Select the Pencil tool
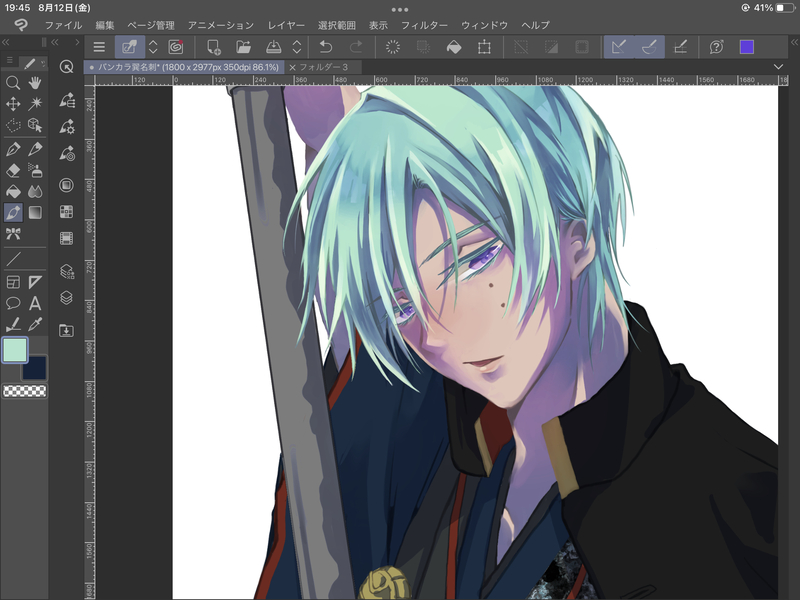Screen dimensions: 800x600 pyautogui.click(x=35, y=149)
